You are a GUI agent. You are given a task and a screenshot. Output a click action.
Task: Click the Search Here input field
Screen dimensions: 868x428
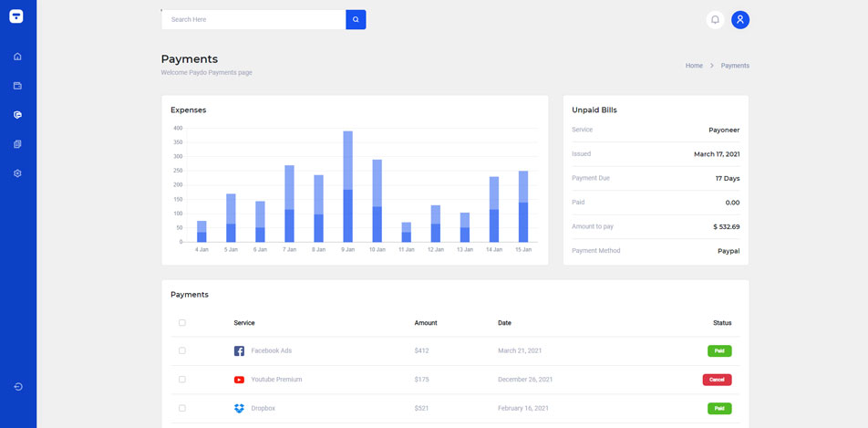pos(253,19)
